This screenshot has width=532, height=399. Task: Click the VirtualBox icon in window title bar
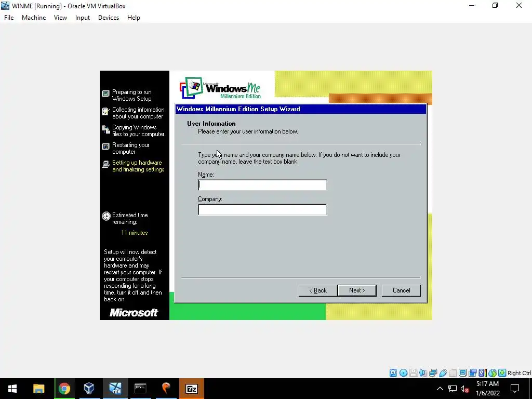click(5, 6)
